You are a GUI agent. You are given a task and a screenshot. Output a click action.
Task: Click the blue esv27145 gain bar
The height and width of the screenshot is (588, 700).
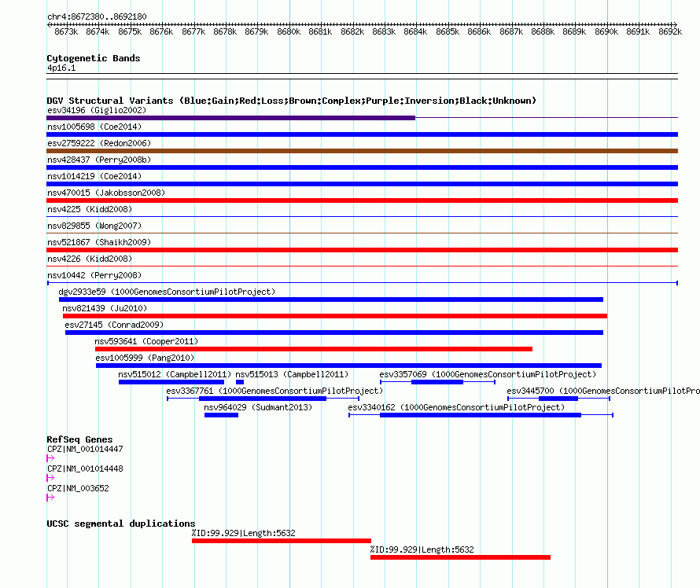pos(334,333)
